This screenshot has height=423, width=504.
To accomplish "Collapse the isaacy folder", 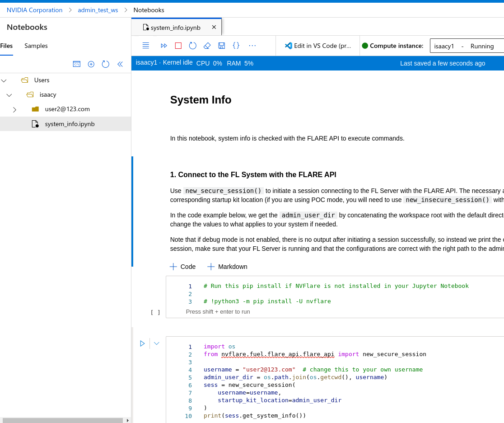I will (x=9, y=95).
